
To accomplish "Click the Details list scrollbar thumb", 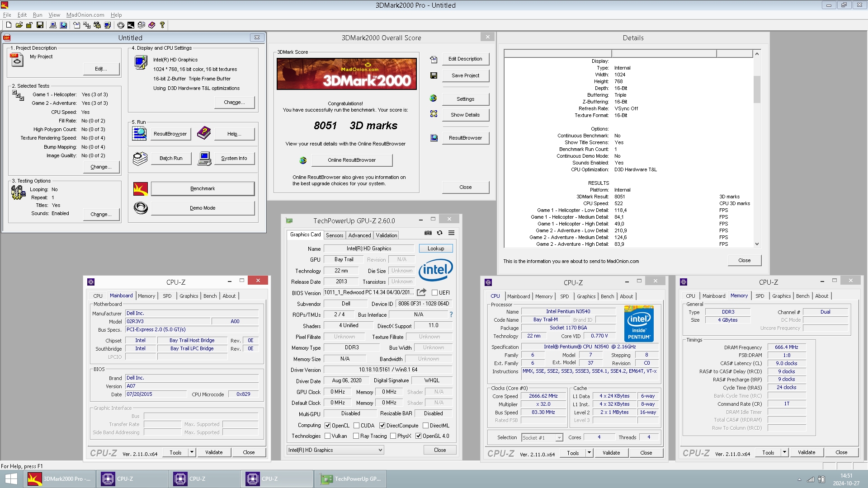I will pos(757,89).
